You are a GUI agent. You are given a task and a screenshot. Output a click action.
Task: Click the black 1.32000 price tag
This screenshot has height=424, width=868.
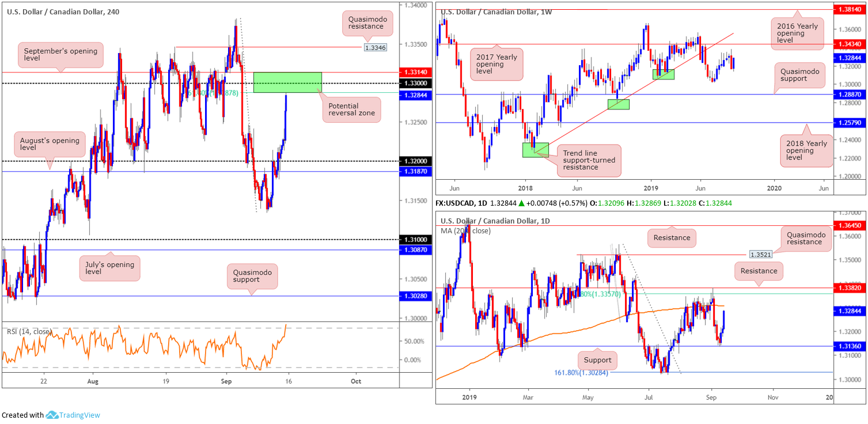click(416, 161)
